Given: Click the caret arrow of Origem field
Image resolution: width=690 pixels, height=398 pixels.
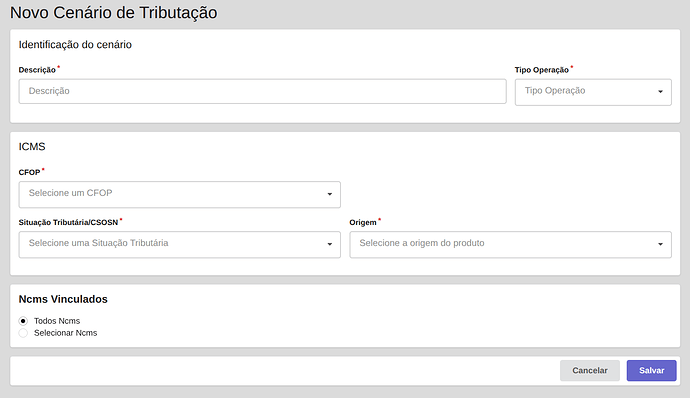Looking at the screenshot, I should [x=660, y=244].
